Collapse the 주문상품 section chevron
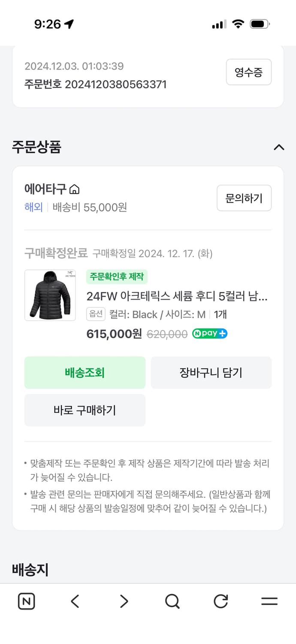296x644 pixels. [x=279, y=147]
